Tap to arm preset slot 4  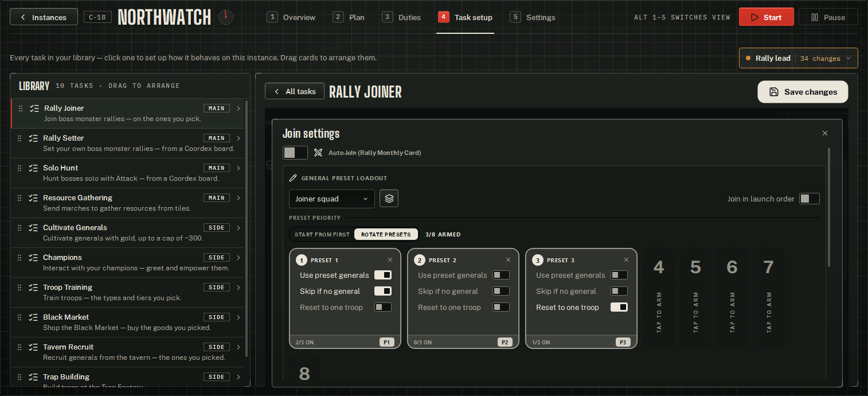(x=659, y=298)
